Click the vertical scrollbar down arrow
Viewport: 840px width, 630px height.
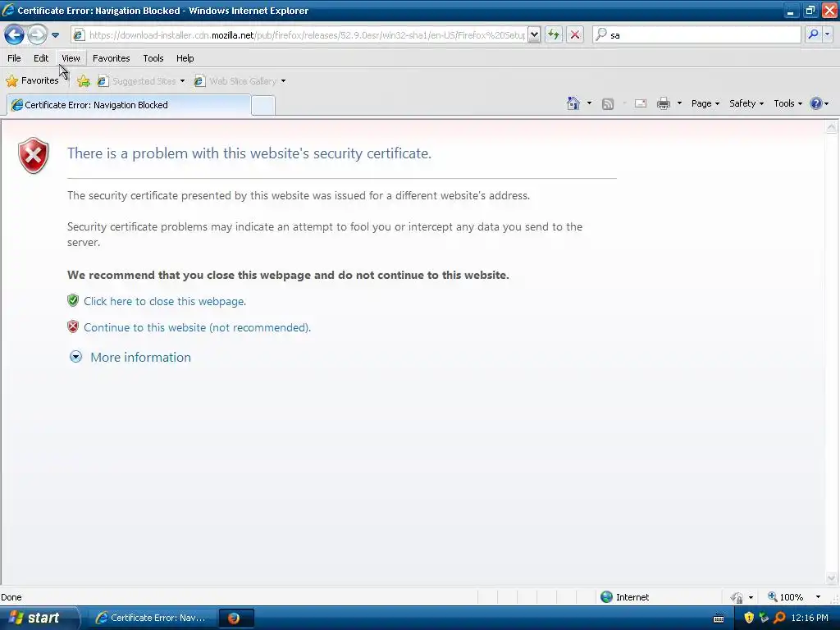[832, 577]
